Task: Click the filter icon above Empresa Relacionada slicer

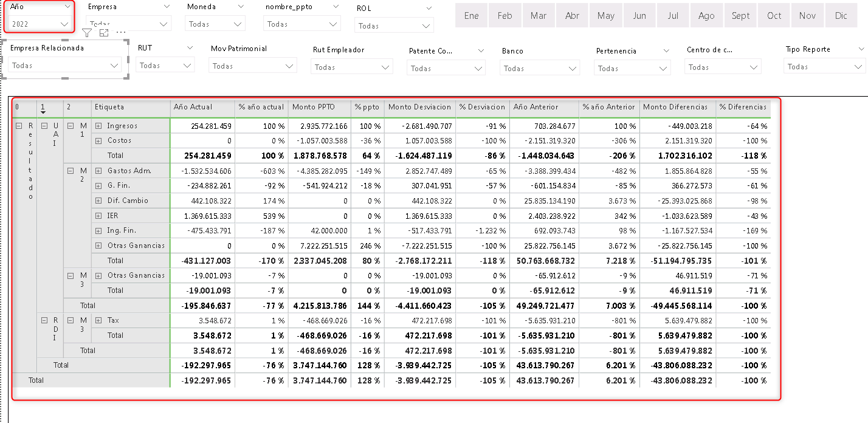Action: point(87,32)
